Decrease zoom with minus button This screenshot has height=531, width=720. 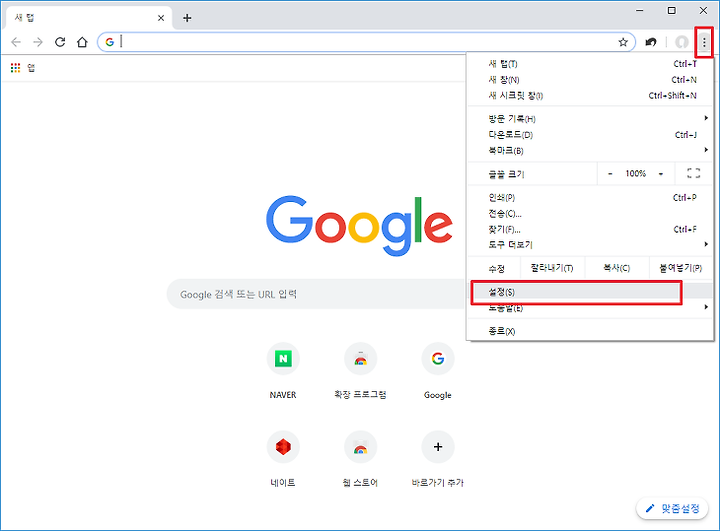[x=610, y=174]
